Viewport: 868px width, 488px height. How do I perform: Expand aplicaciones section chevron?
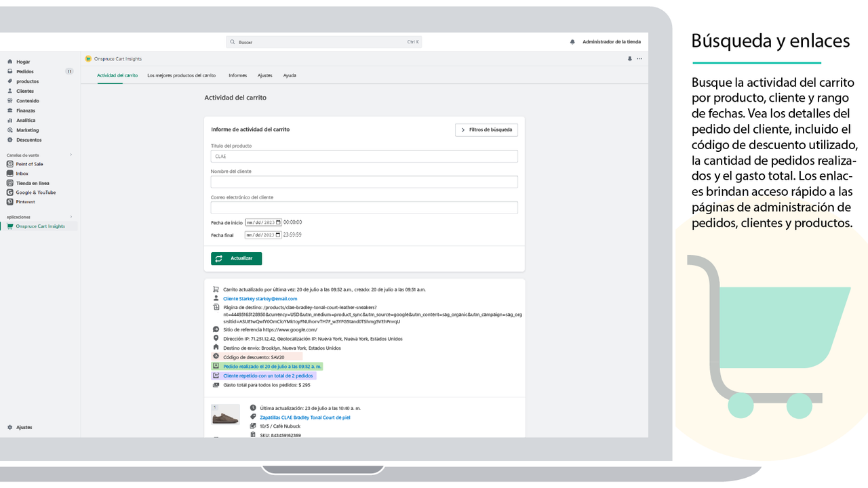(71, 217)
